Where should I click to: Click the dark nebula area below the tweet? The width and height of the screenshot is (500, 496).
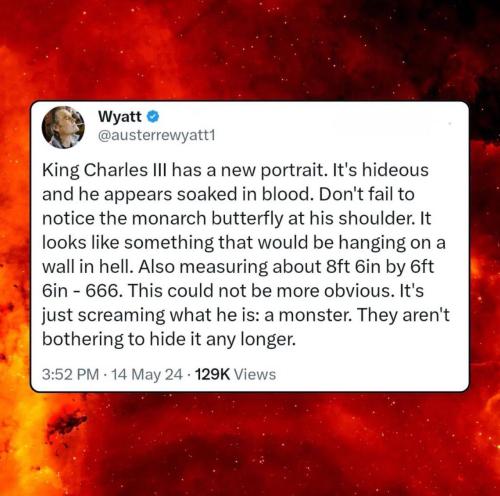(x=250, y=445)
